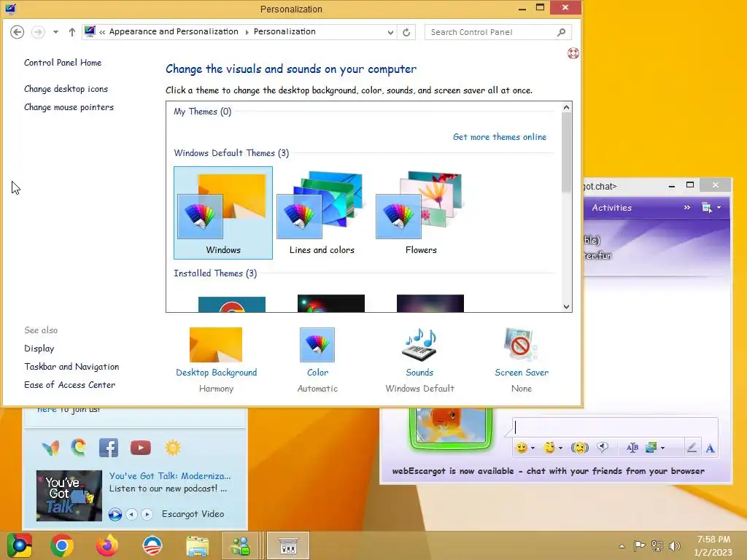Switch to handwriting pen mode
Image resolution: width=747 pixels, height=560 pixels.
[x=692, y=448]
